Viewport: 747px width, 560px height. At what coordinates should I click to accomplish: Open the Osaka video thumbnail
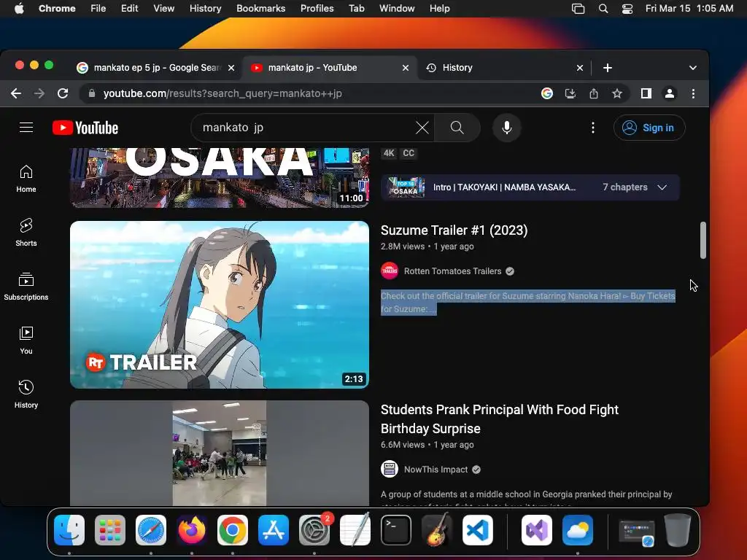(x=220, y=178)
